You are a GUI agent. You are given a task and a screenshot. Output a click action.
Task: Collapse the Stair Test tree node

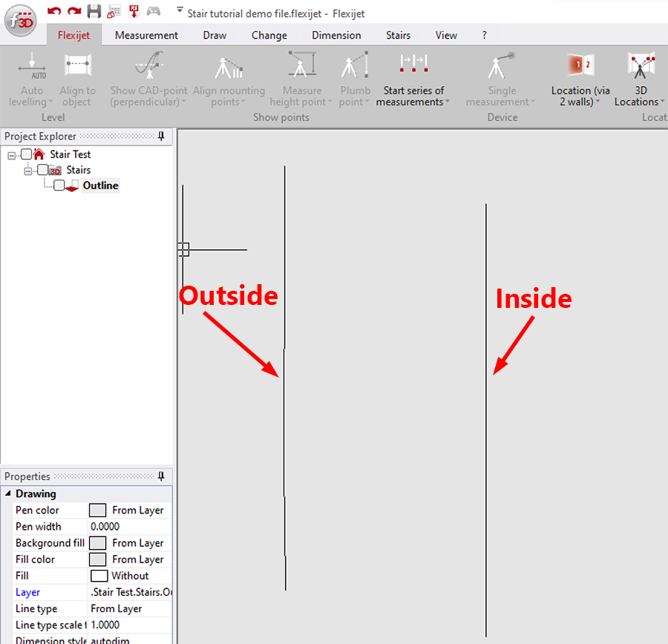[x=10, y=154]
